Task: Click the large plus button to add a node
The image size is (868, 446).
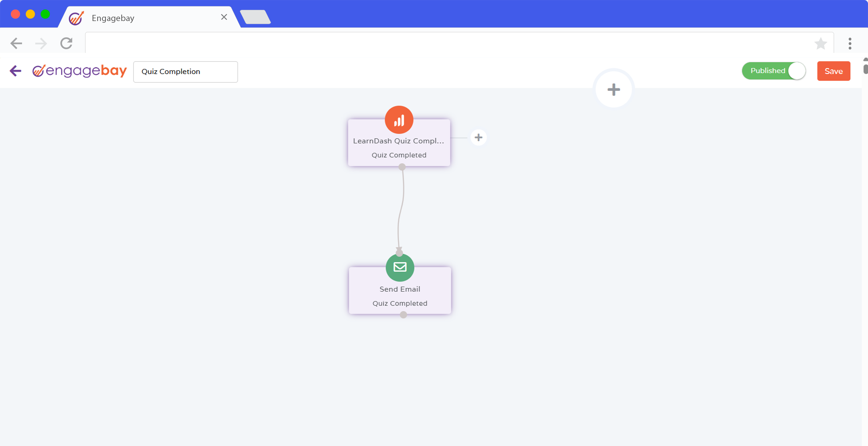Action: click(x=614, y=90)
